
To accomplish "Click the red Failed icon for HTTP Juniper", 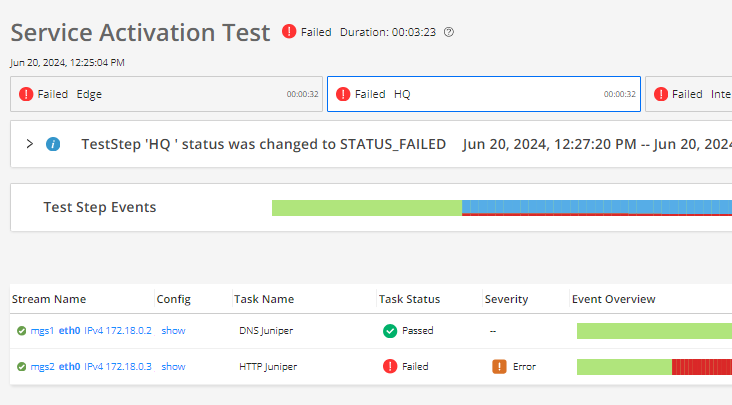I will pyautogui.click(x=390, y=366).
